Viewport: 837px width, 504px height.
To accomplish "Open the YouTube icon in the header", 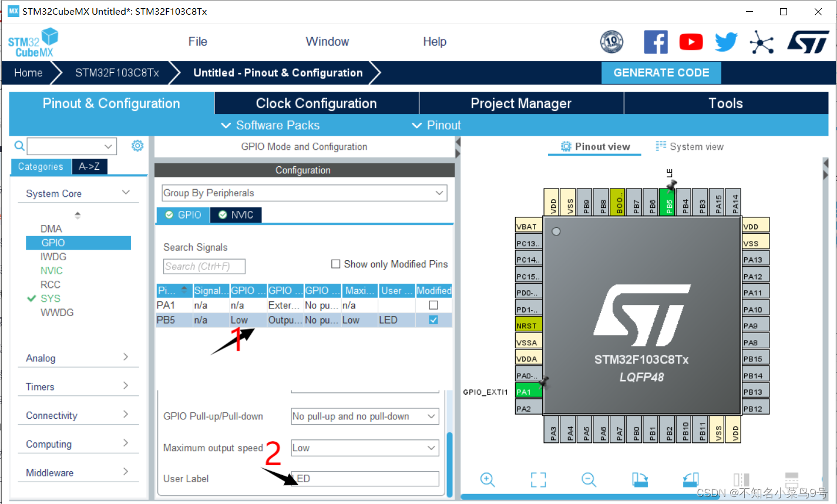I will click(x=691, y=42).
